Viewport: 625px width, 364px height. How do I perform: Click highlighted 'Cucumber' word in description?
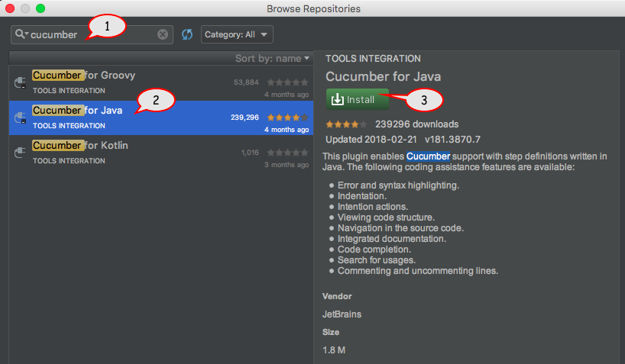(428, 156)
